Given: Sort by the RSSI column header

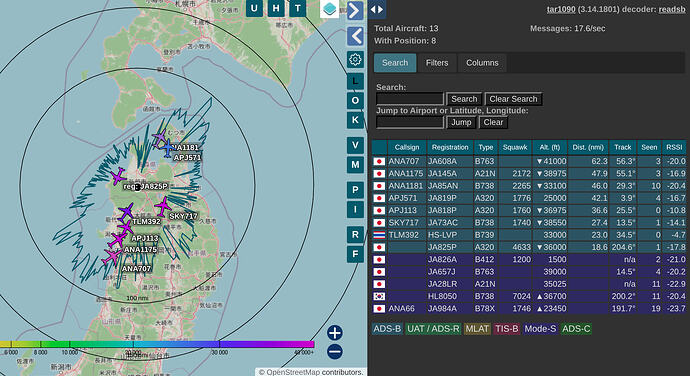Looking at the screenshot, I should click(x=674, y=147).
